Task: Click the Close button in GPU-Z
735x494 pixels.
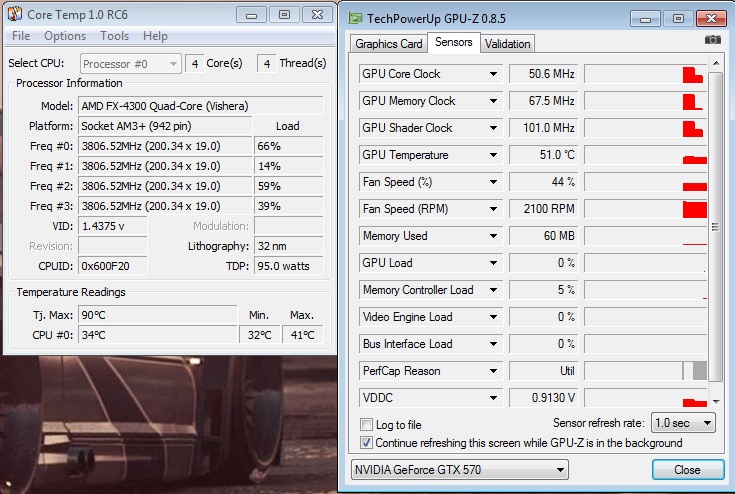Action: [688, 470]
